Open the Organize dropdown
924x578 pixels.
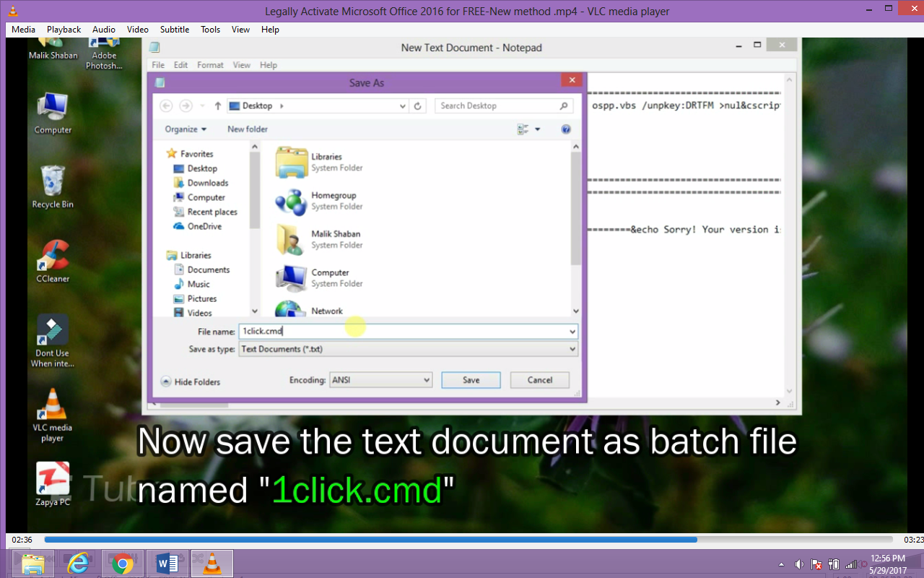[186, 129]
